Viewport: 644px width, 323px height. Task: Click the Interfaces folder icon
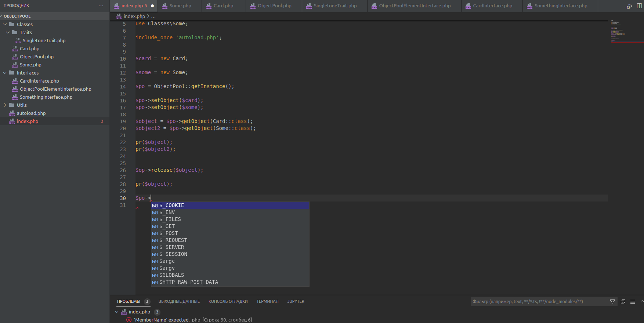click(x=12, y=73)
